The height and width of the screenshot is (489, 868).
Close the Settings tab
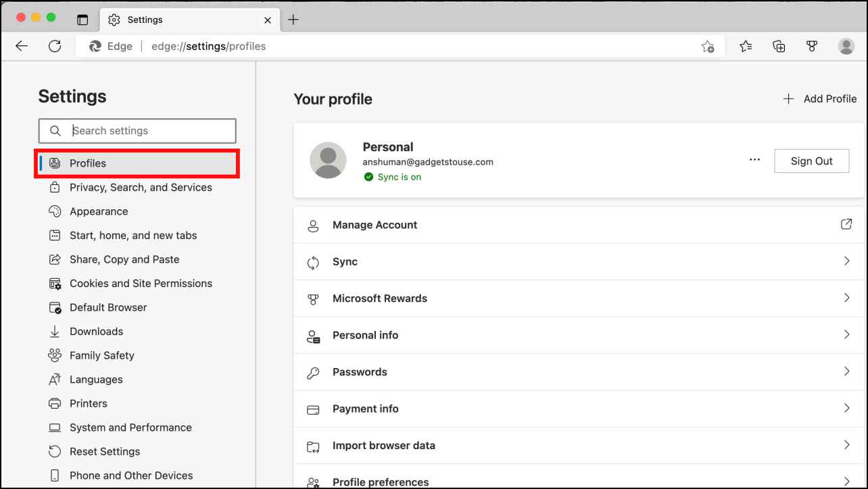coord(268,20)
